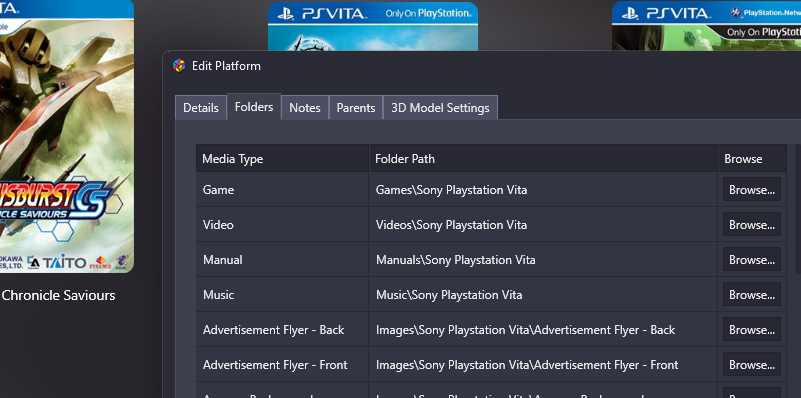
Task: Select the Folders tab
Action: pos(254,107)
